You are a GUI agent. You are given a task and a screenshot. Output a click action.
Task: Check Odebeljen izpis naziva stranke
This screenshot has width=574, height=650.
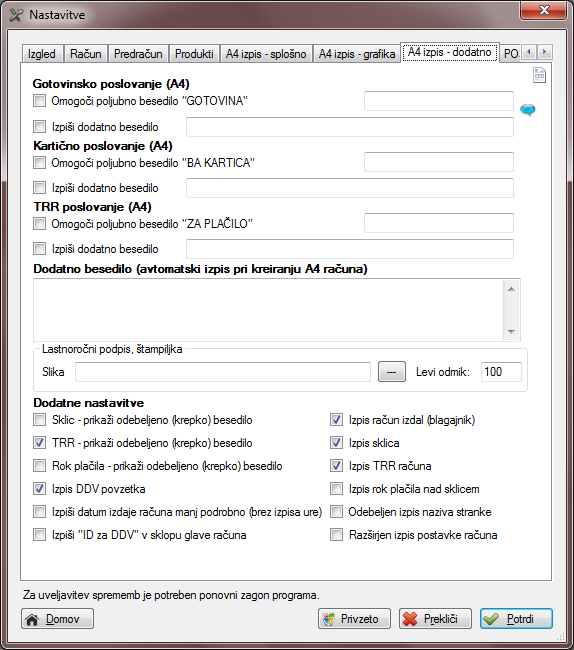pyautogui.click(x=336, y=512)
